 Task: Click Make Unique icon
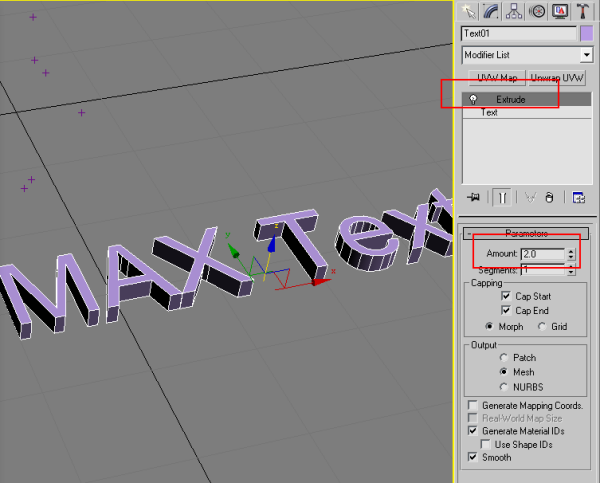click(x=530, y=197)
